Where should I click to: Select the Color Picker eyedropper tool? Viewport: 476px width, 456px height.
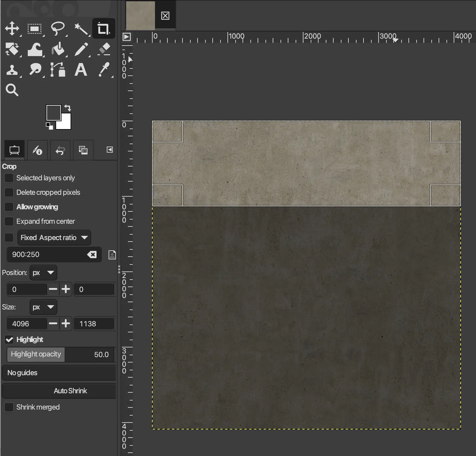click(104, 70)
